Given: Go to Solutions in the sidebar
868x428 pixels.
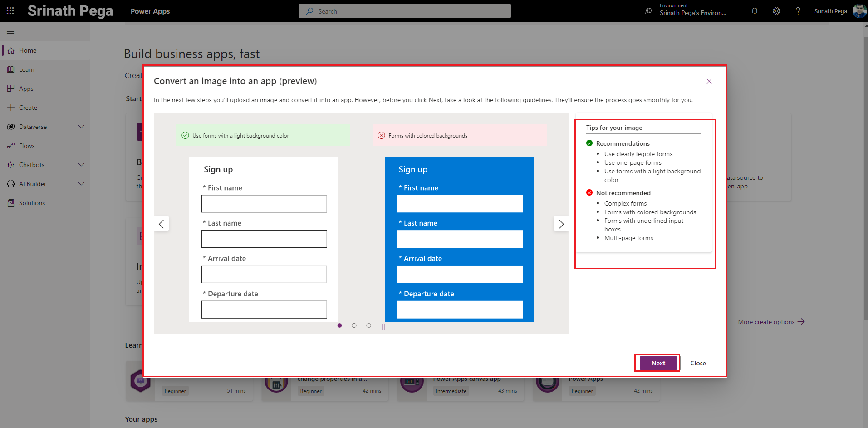Looking at the screenshot, I should click(32, 203).
